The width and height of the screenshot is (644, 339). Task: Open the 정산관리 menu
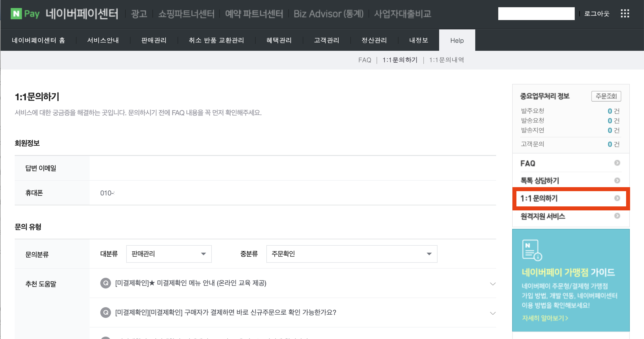[x=374, y=40]
